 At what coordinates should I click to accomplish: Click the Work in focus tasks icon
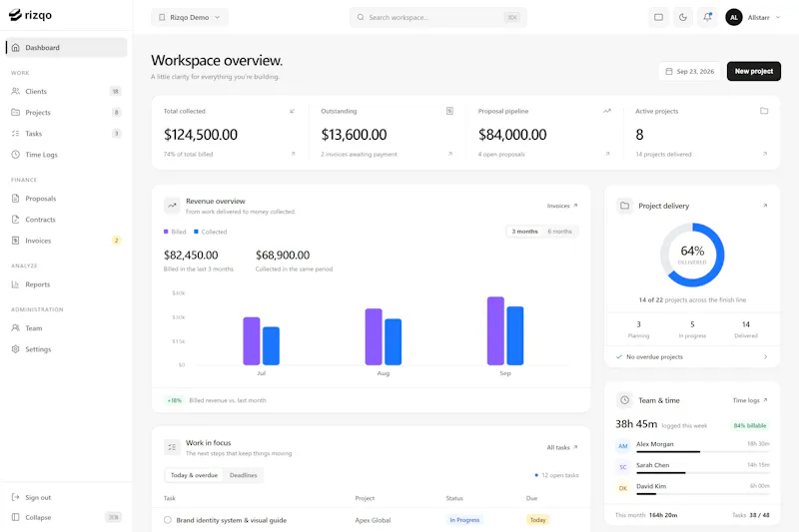172,447
